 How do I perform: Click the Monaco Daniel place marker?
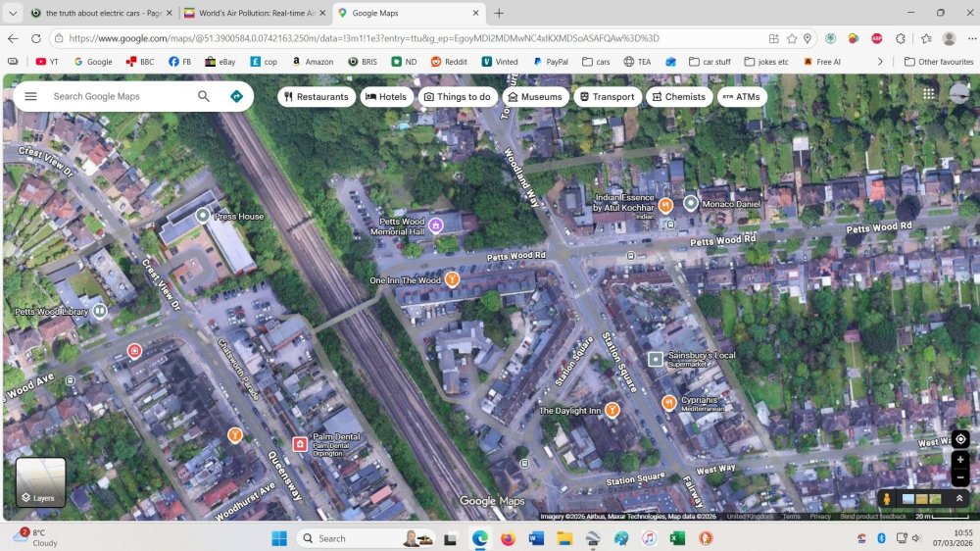pyautogui.click(x=691, y=203)
